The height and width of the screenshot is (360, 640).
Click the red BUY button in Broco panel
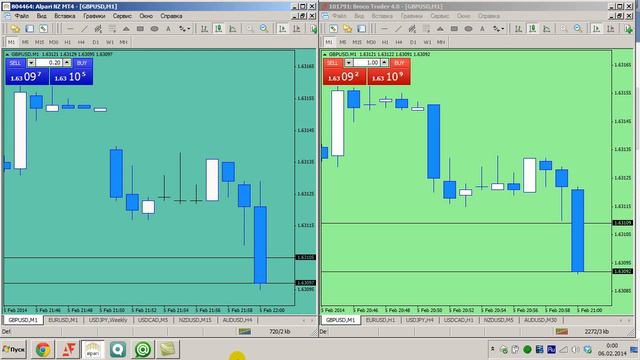tap(399, 63)
